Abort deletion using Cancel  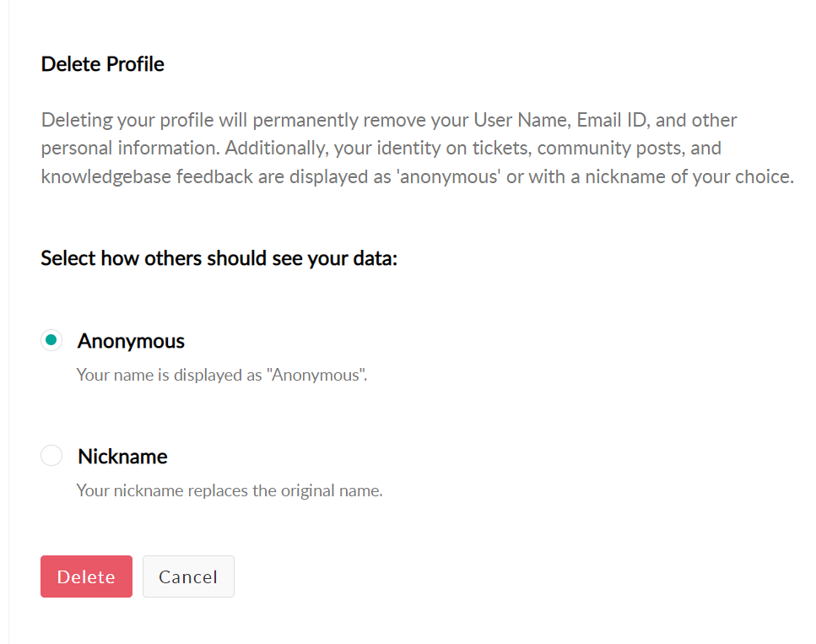click(188, 576)
